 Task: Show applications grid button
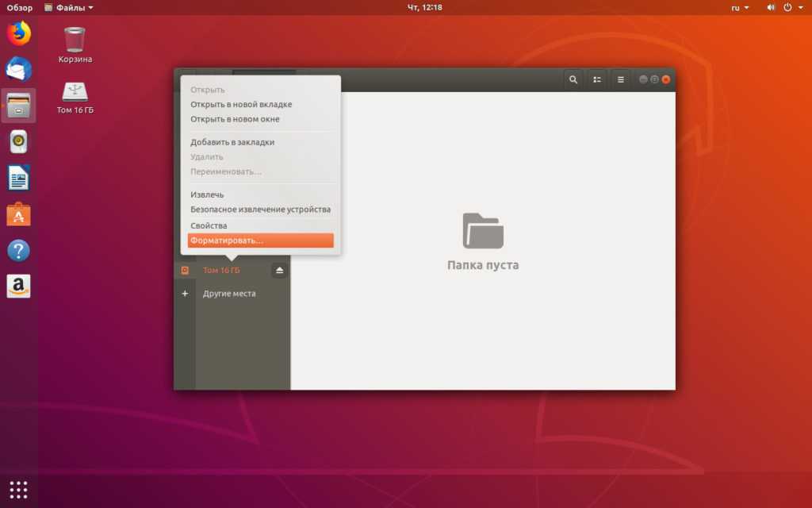coord(18,488)
